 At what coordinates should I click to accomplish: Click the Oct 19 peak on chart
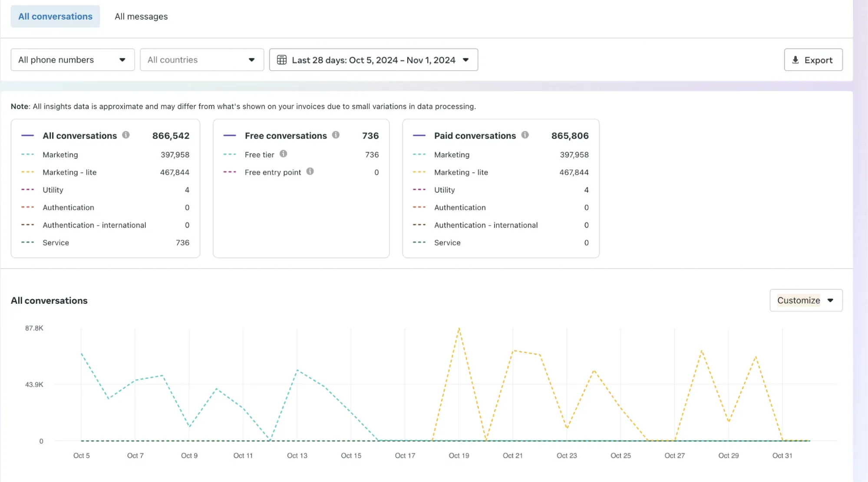pos(459,329)
